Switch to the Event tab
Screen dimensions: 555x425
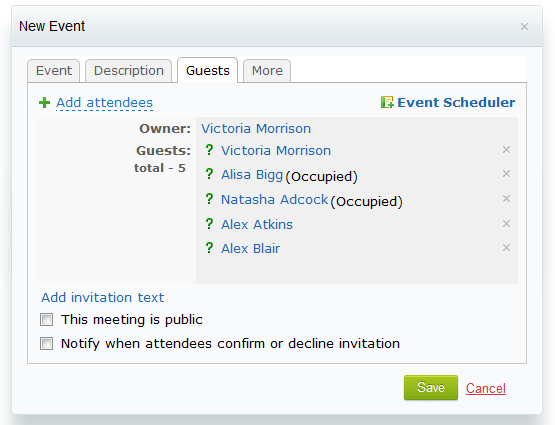54,71
